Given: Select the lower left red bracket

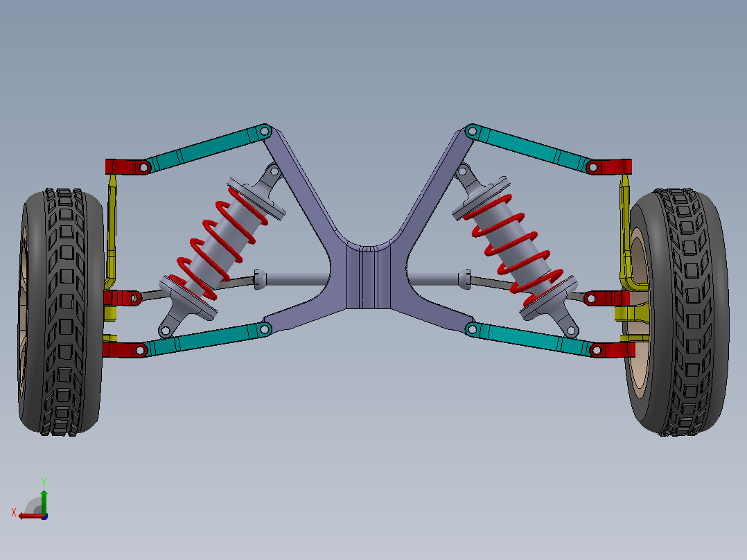Looking at the screenshot, I should coord(124,350).
